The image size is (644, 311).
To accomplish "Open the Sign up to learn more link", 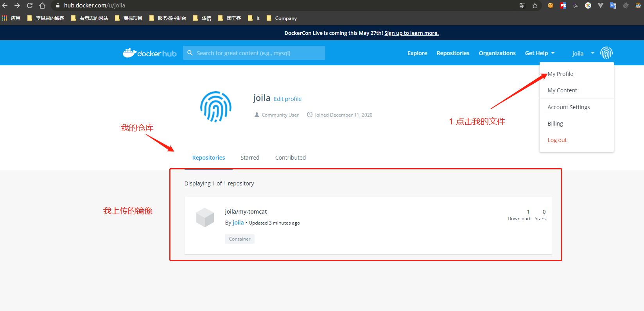I will [411, 33].
